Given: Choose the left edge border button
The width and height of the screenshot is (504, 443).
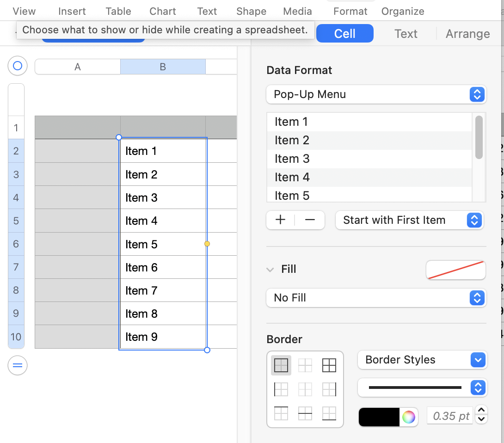Looking at the screenshot, I should point(281,389).
